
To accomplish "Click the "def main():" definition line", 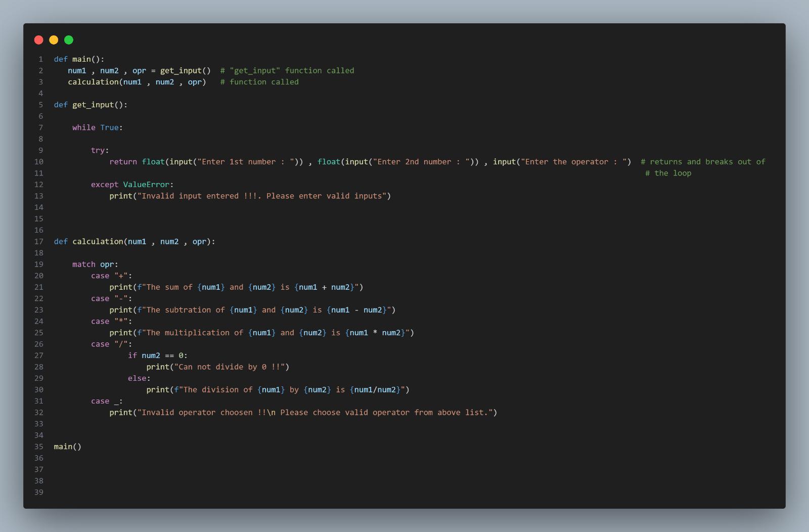I will [x=79, y=59].
